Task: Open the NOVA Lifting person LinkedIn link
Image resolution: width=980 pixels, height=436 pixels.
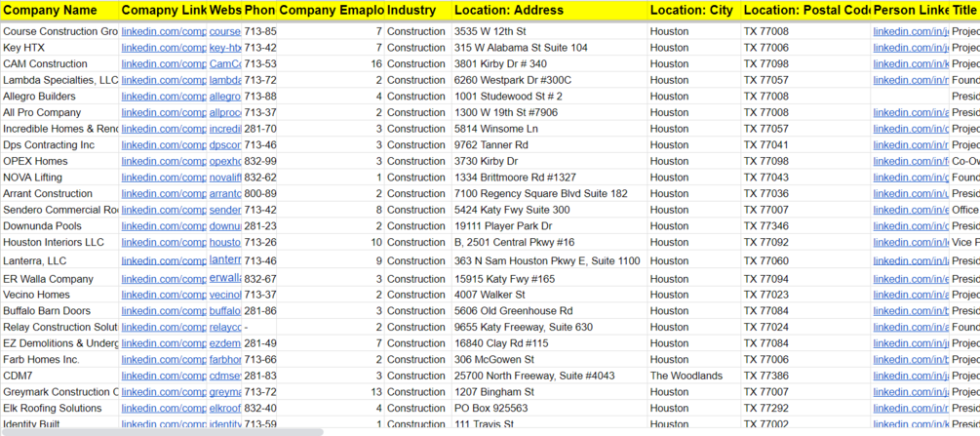Action: [911, 177]
